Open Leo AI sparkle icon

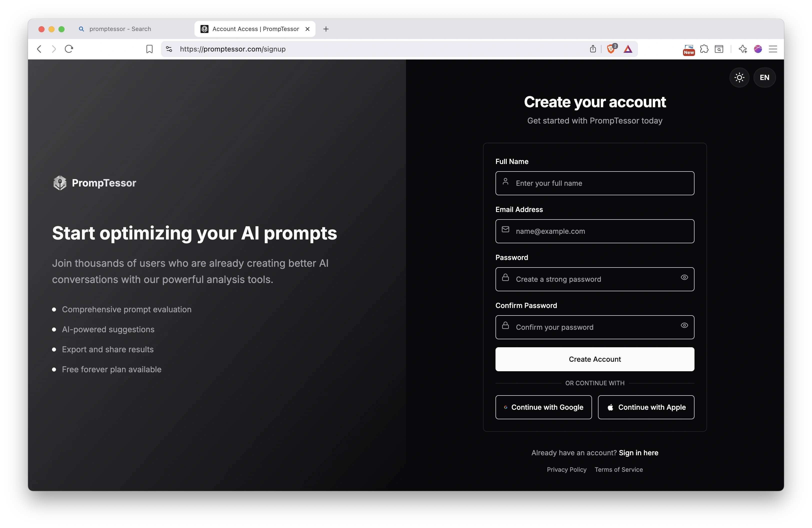743,49
